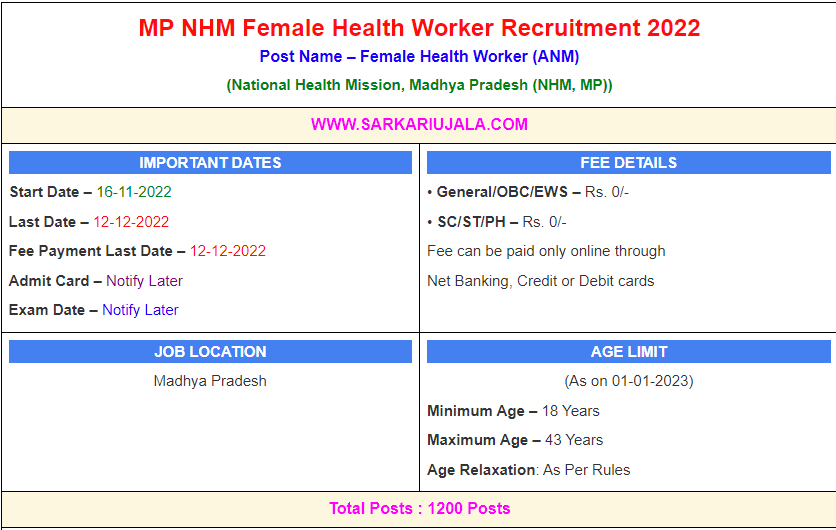Click the Fee Payment Last Date value

[x=228, y=251]
